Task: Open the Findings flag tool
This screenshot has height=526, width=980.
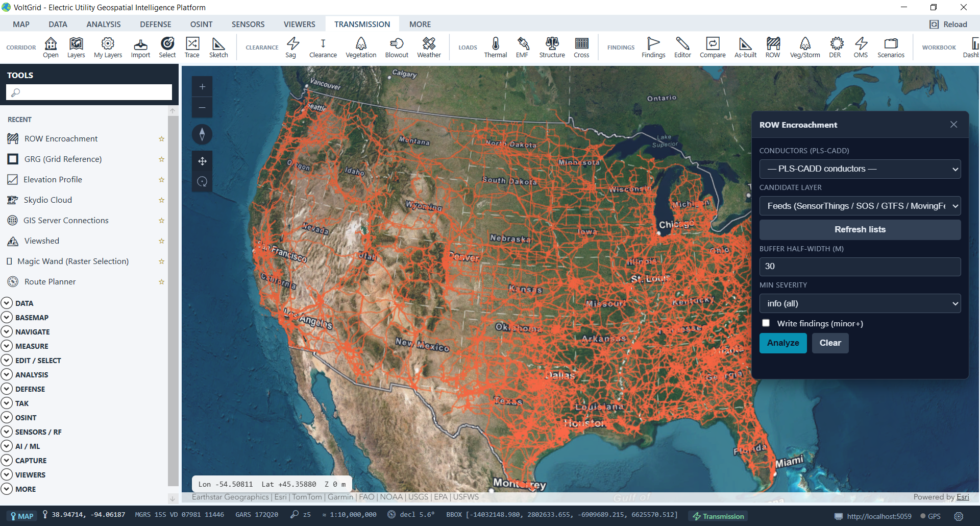Action: pyautogui.click(x=653, y=47)
